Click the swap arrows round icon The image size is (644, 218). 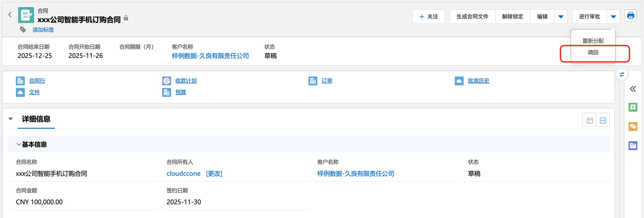click(621, 75)
